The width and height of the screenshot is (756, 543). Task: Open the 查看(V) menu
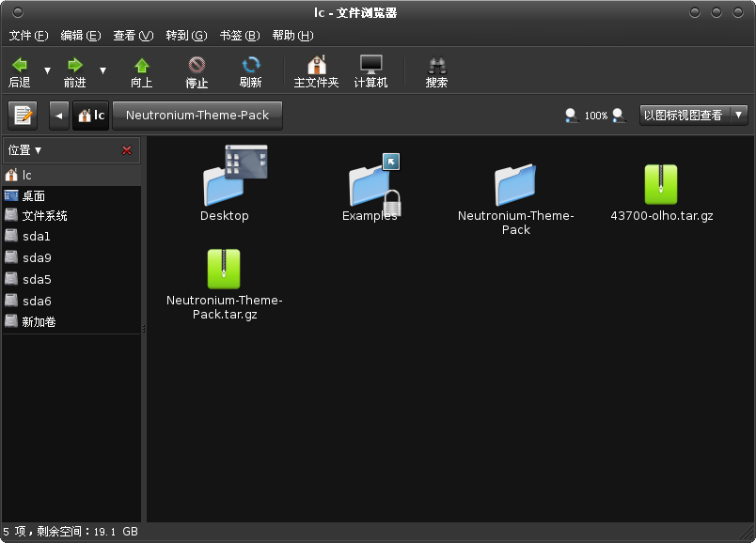point(134,36)
